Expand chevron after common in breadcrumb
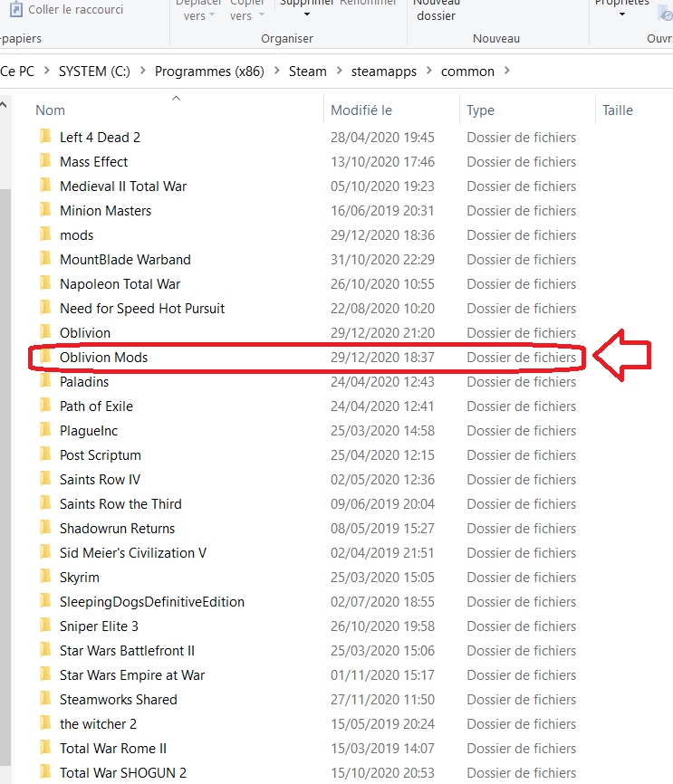The height and width of the screenshot is (784, 673). [x=507, y=71]
